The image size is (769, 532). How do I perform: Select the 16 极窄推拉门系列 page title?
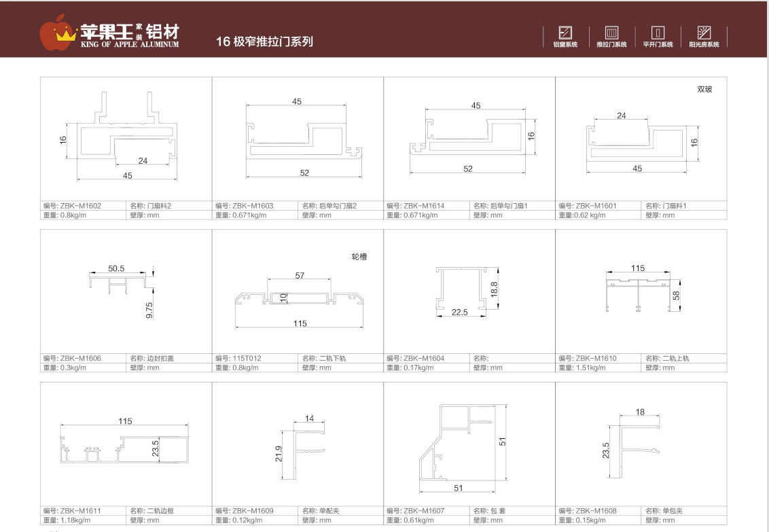pos(264,41)
